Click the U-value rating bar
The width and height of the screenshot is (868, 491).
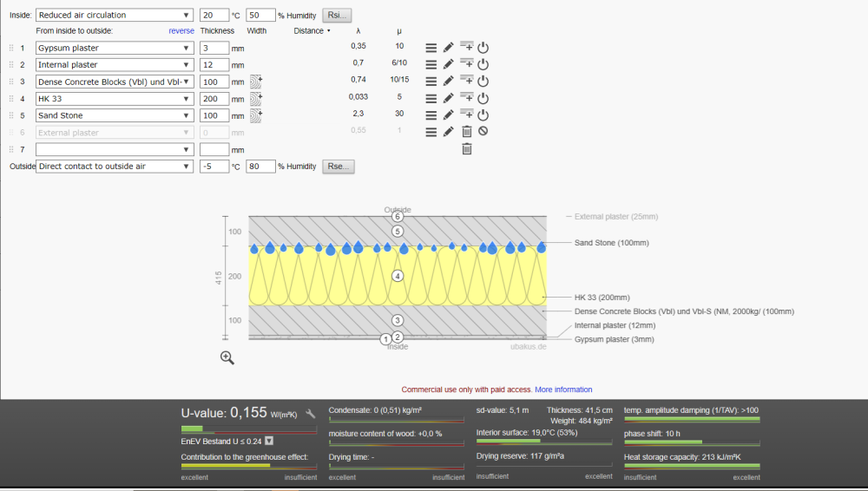[248, 429]
